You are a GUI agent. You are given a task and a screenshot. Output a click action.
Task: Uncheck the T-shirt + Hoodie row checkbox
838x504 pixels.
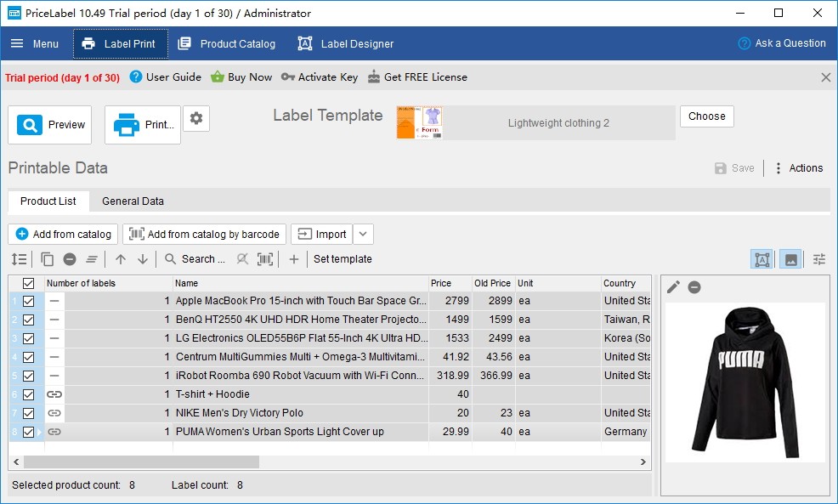(x=28, y=394)
